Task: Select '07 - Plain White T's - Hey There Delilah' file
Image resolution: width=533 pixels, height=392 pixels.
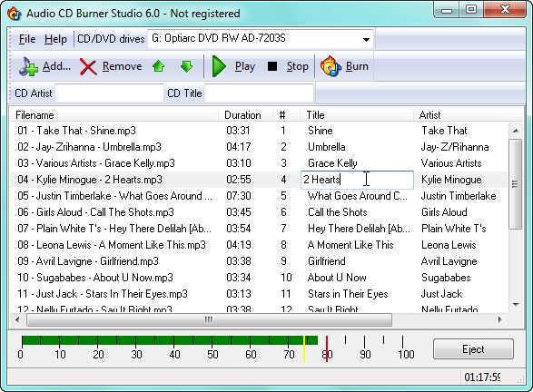Action: pyautogui.click(x=114, y=229)
